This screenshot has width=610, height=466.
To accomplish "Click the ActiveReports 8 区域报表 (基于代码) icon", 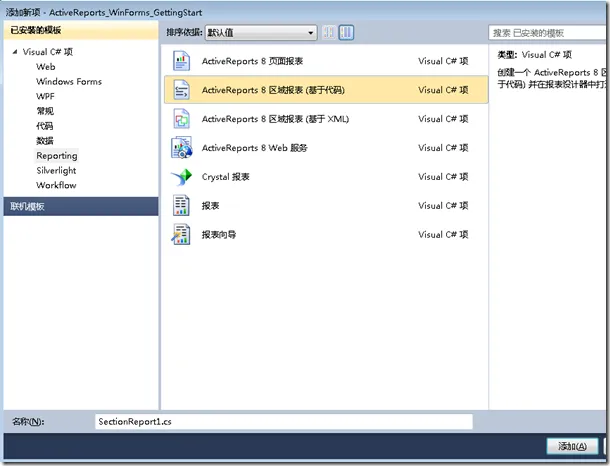I will (x=181, y=90).
